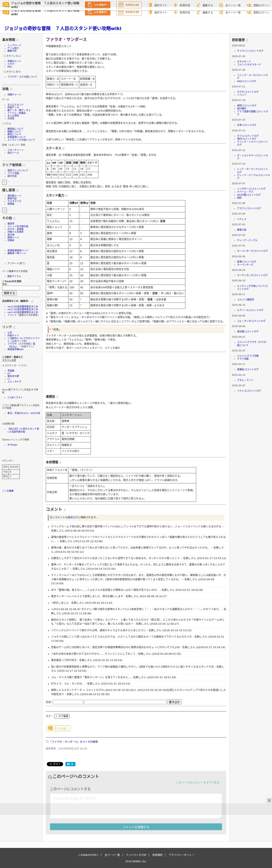Click the 検索する search button
272x868 pixels.
10,293
